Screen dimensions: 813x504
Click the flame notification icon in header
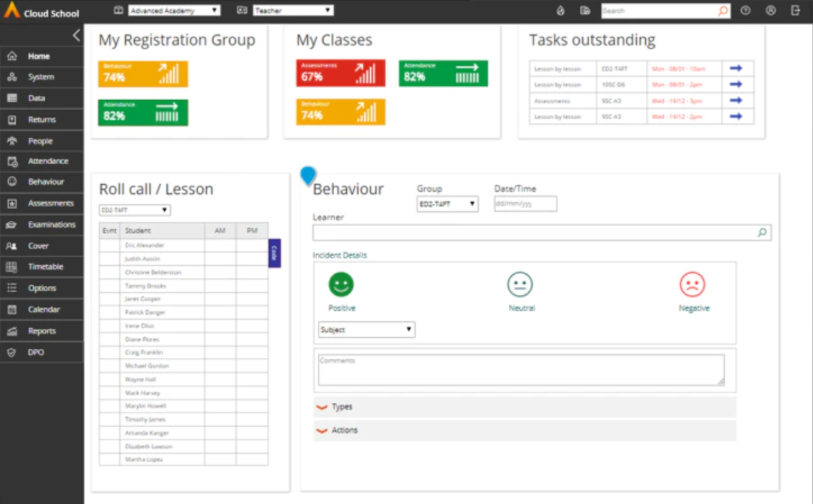pos(560,10)
